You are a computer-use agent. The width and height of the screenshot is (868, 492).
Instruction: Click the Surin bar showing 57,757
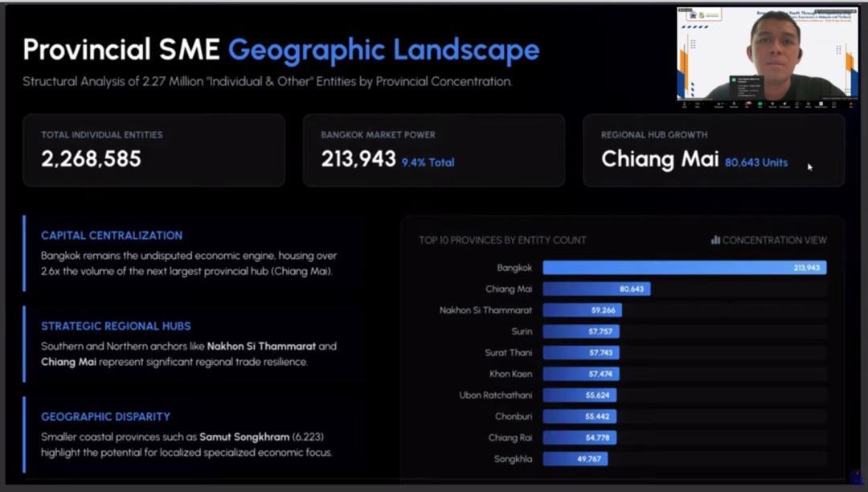[580, 331]
